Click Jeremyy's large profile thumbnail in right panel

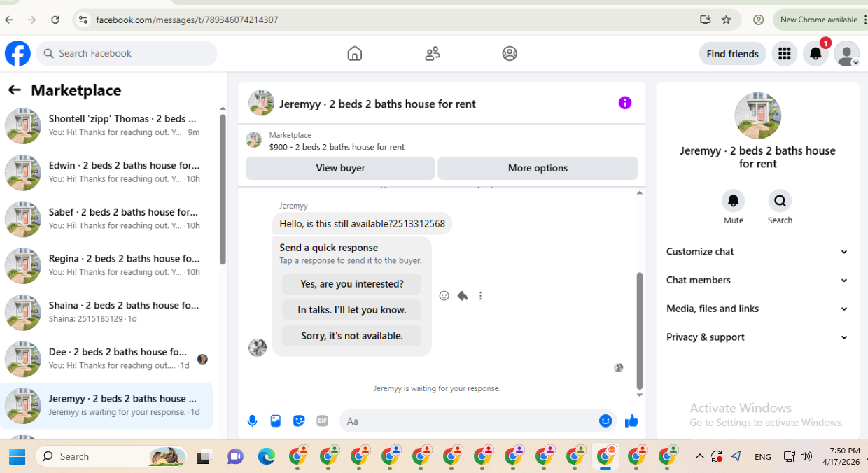[x=757, y=115]
